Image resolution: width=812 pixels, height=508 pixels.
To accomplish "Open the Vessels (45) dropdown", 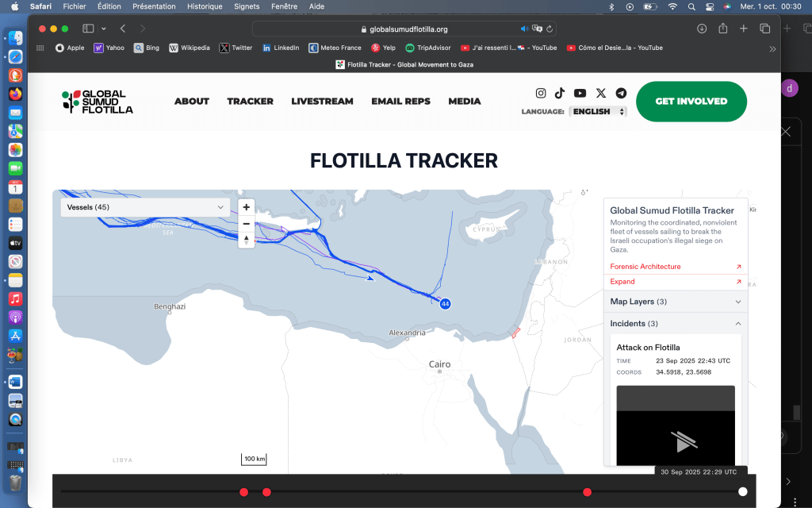I will point(146,207).
